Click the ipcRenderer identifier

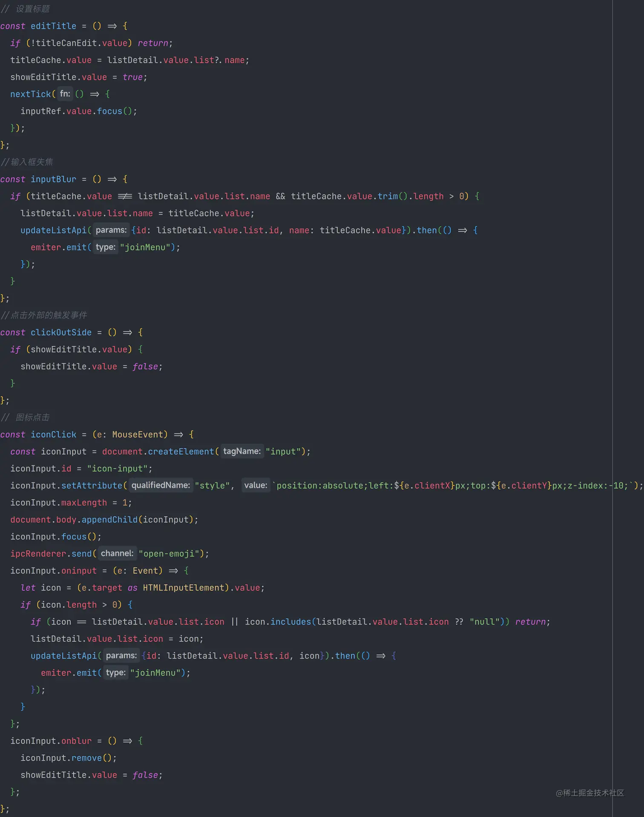(38, 554)
